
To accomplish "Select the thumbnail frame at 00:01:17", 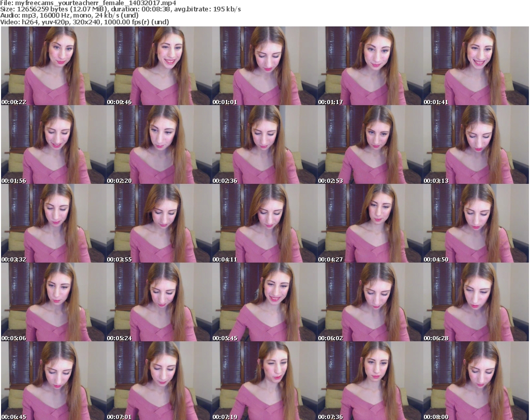I will tap(371, 66).
